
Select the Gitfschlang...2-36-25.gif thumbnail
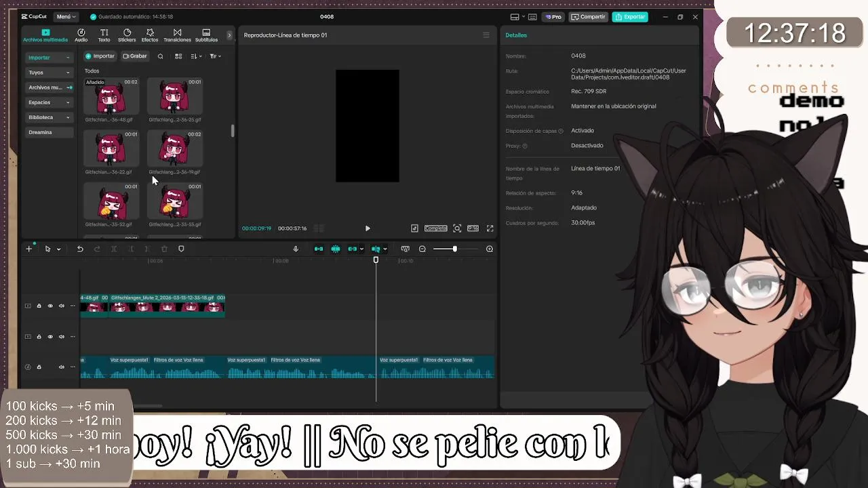pos(175,97)
